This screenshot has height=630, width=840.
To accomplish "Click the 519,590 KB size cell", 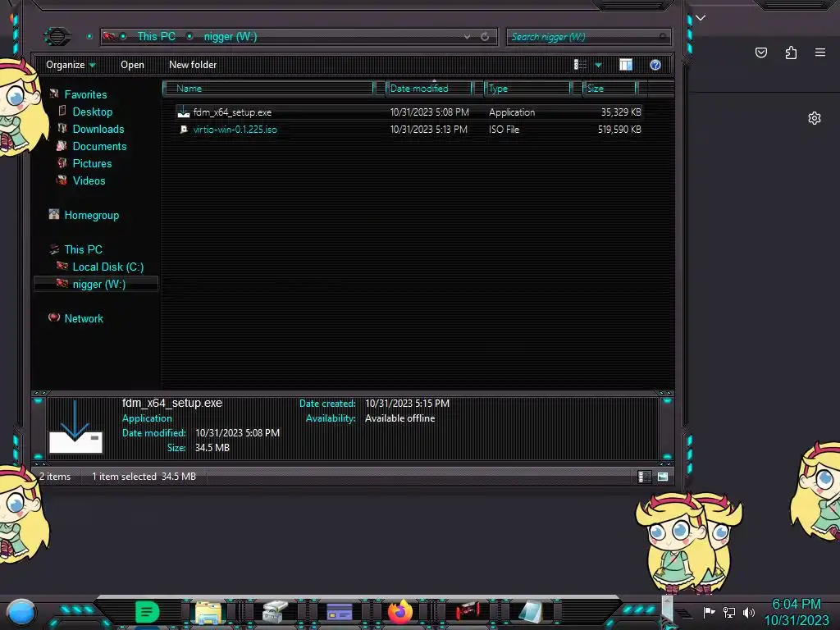I will pyautogui.click(x=619, y=129).
